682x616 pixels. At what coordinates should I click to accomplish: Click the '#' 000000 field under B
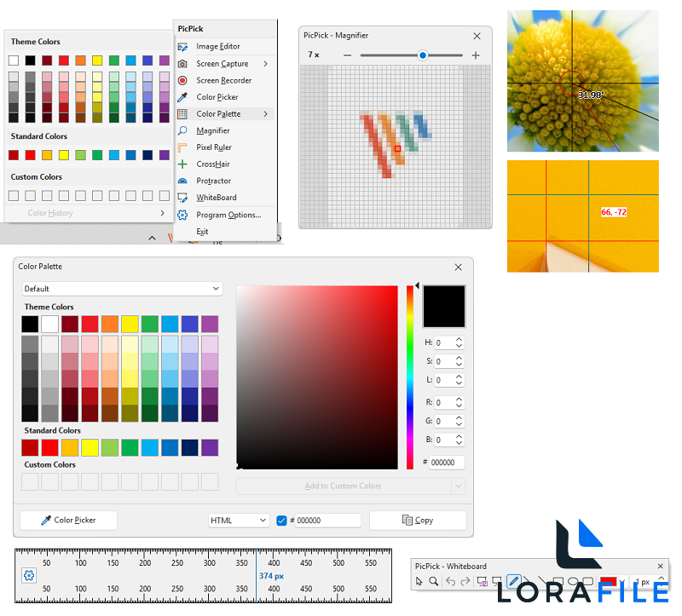(447, 463)
